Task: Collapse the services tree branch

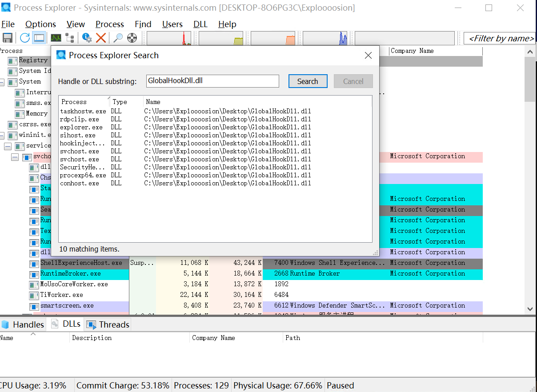Action: (x=8, y=145)
